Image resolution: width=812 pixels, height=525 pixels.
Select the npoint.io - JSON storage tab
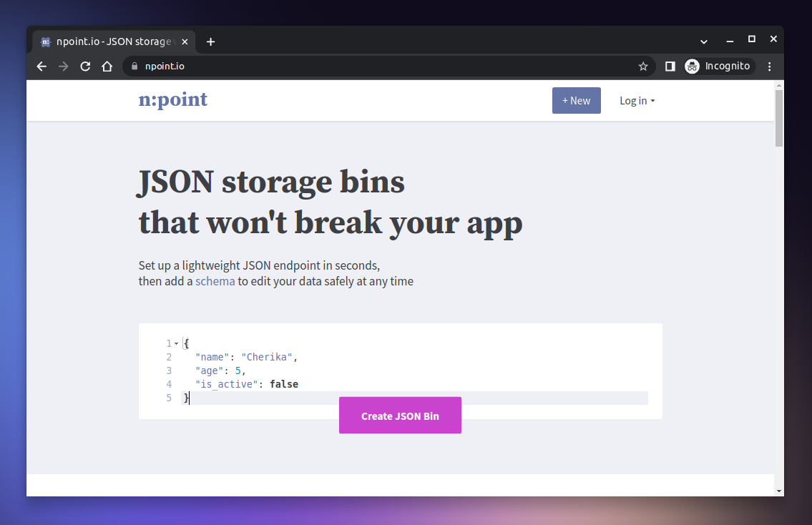tap(114, 41)
